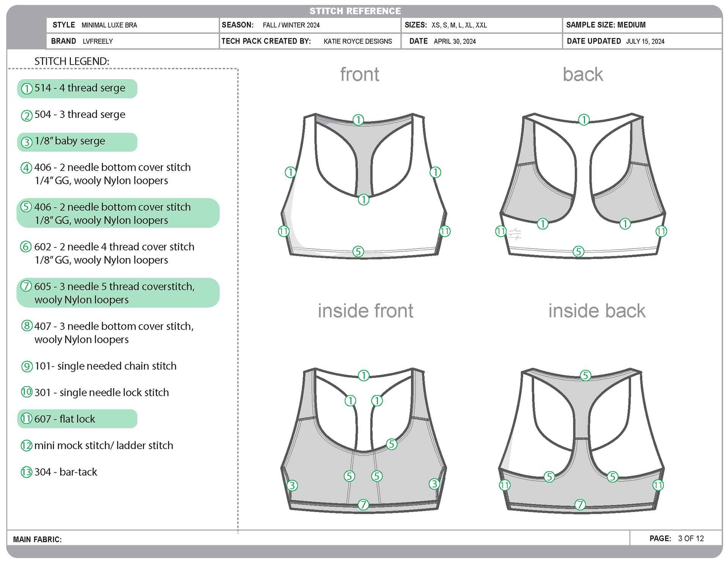Image resolution: width=728 pixels, height=563 pixels.
Task: Click the circled 13 legend number icon
Action: point(26,472)
